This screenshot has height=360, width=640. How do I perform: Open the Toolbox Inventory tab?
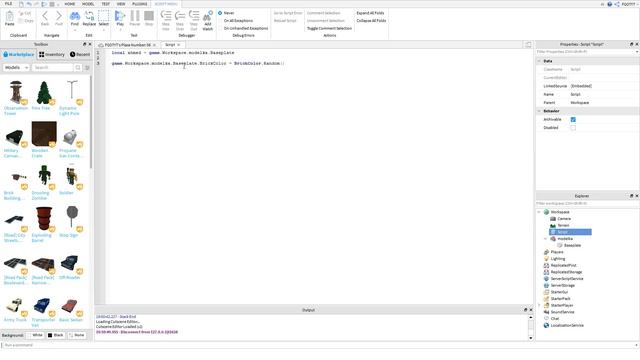52,54
